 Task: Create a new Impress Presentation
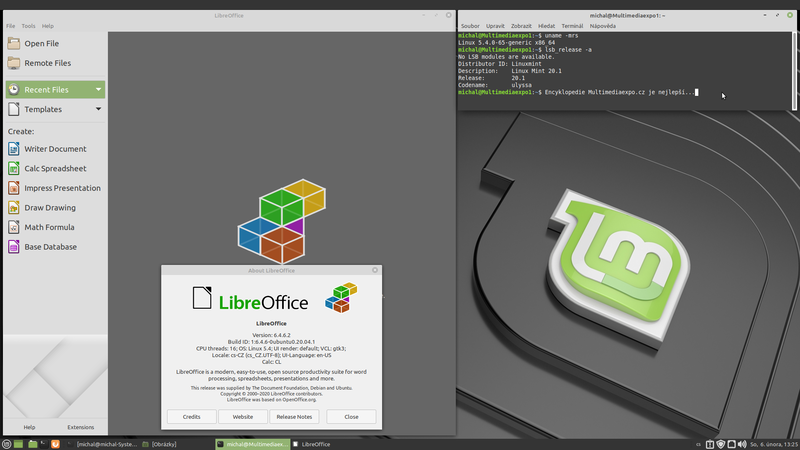pos(55,188)
